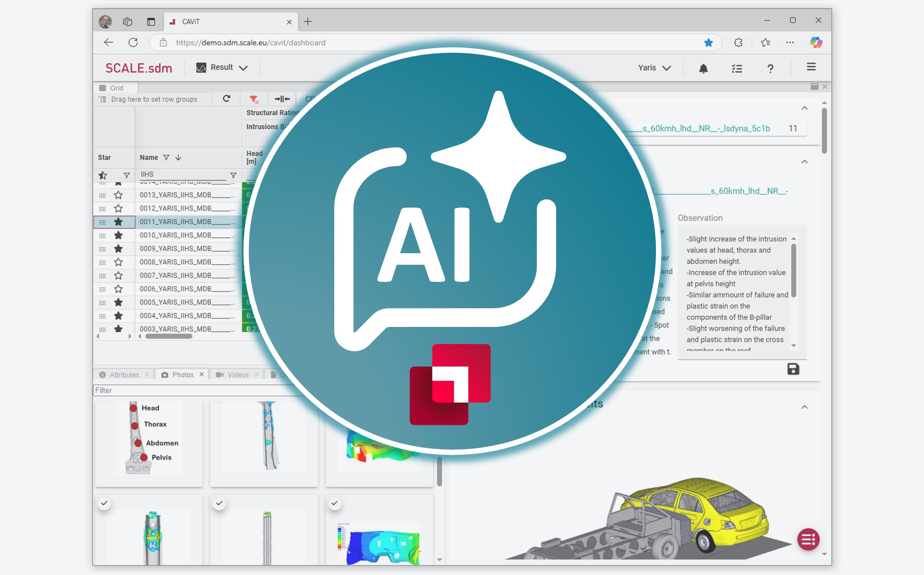Open the Result dropdown

(x=222, y=67)
